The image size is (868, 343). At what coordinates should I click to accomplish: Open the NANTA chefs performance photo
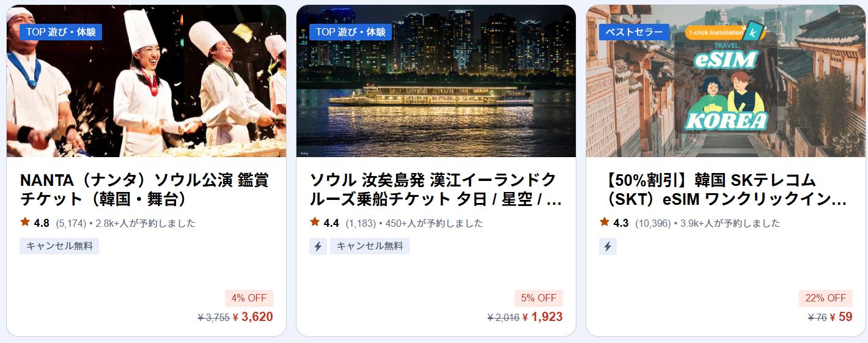click(146, 81)
